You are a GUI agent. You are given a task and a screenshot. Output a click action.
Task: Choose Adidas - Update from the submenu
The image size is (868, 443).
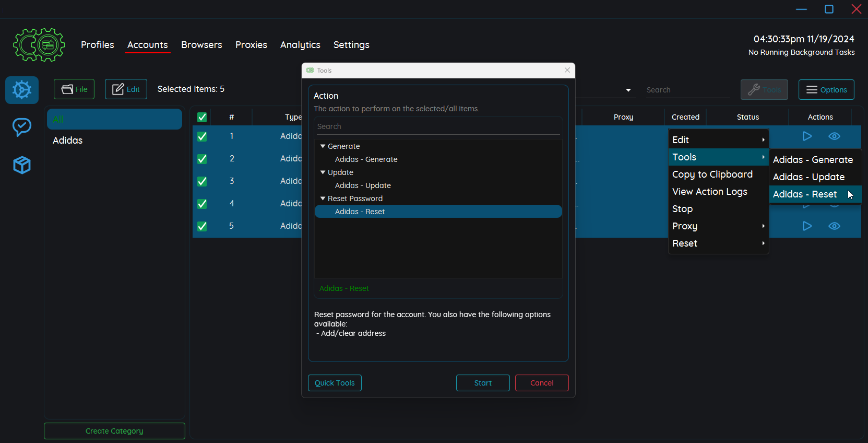pyautogui.click(x=808, y=177)
